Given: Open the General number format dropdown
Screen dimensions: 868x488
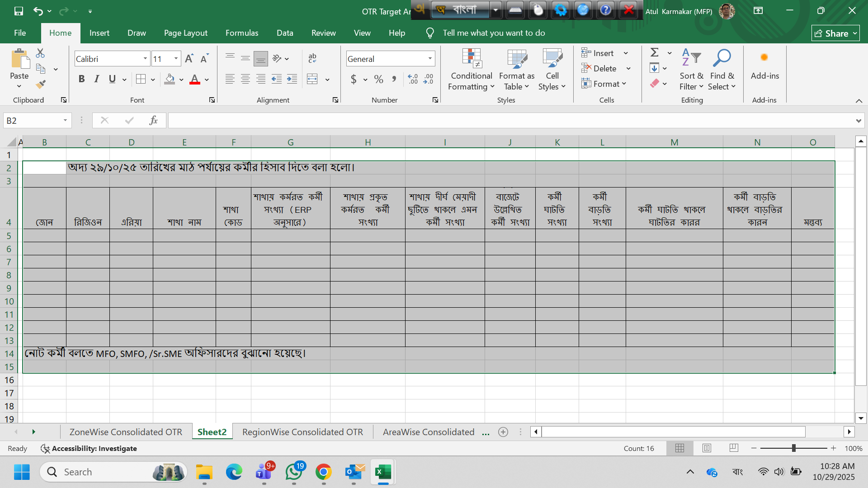Looking at the screenshot, I should tap(430, 59).
